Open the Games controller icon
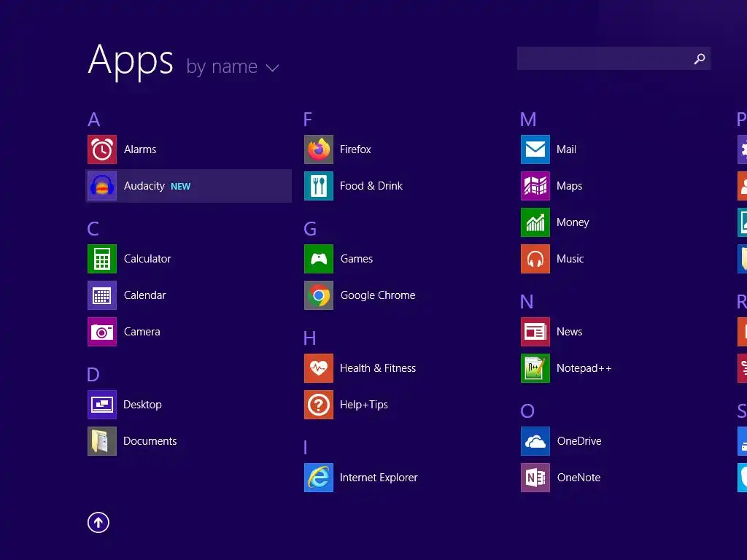The width and height of the screenshot is (747, 560). (319, 259)
